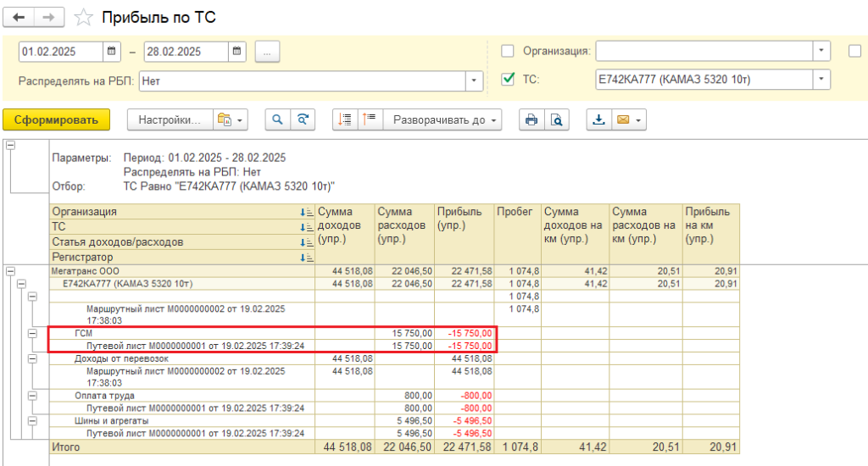Screen dimensions: 868x466
Task: Collapse the Параметры header section
Action: (x=10, y=146)
